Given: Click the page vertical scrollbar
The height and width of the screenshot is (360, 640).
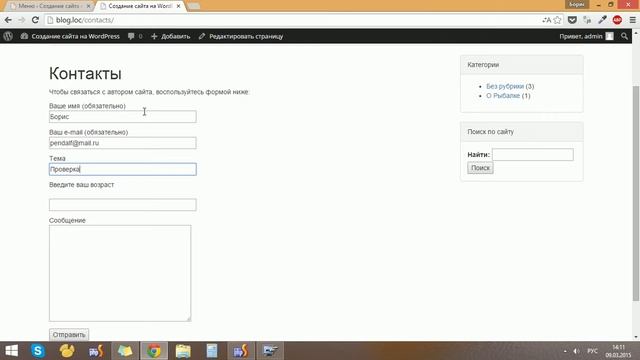Looking at the screenshot, I should coord(636,193).
